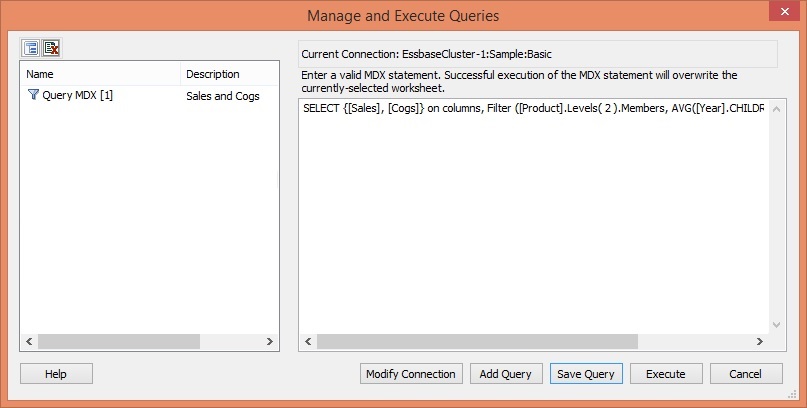Click the Current Connection info field
The height and width of the screenshot is (408, 807).
pyautogui.click(x=537, y=53)
